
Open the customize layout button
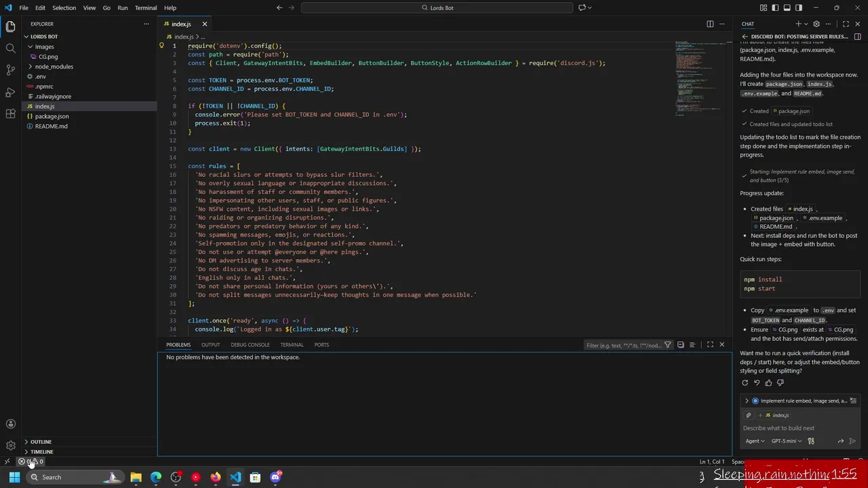(x=764, y=7)
